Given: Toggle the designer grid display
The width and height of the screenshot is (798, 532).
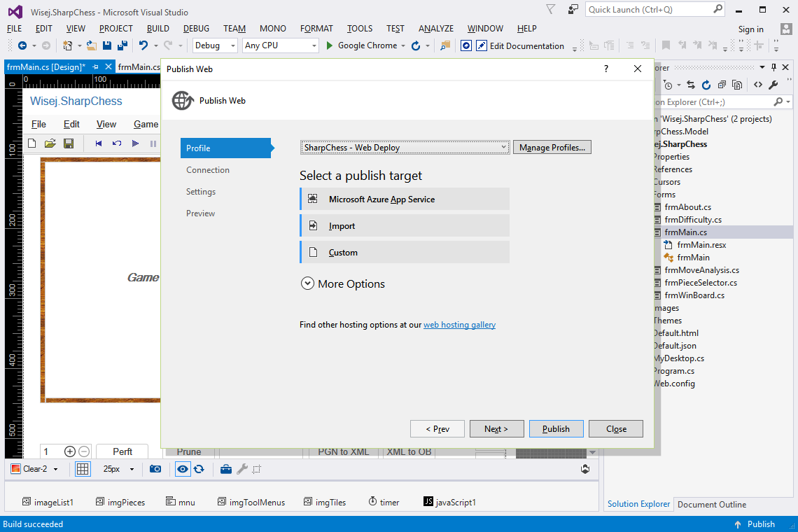Looking at the screenshot, I should [x=83, y=469].
